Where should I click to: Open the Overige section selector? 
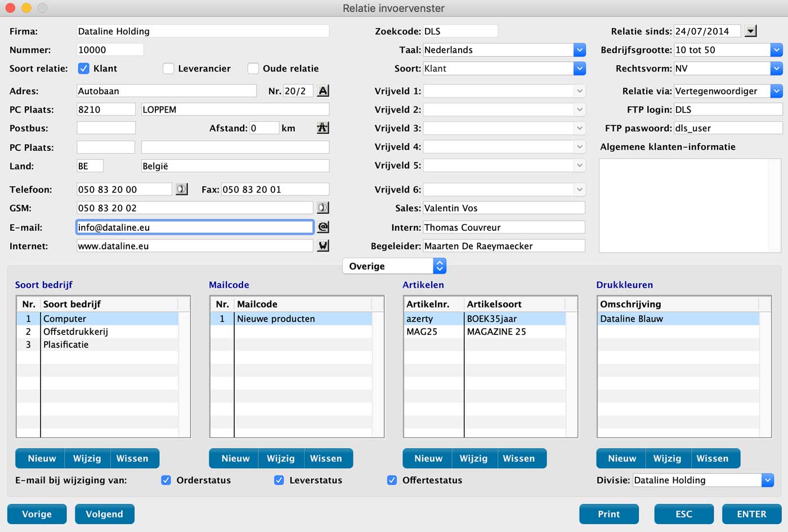[394, 266]
